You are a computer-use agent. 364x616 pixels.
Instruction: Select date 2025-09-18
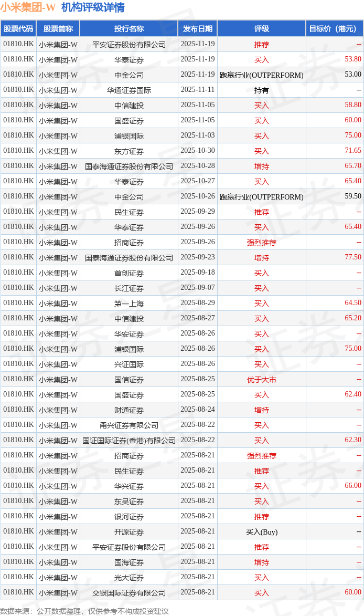tap(198, 273)
